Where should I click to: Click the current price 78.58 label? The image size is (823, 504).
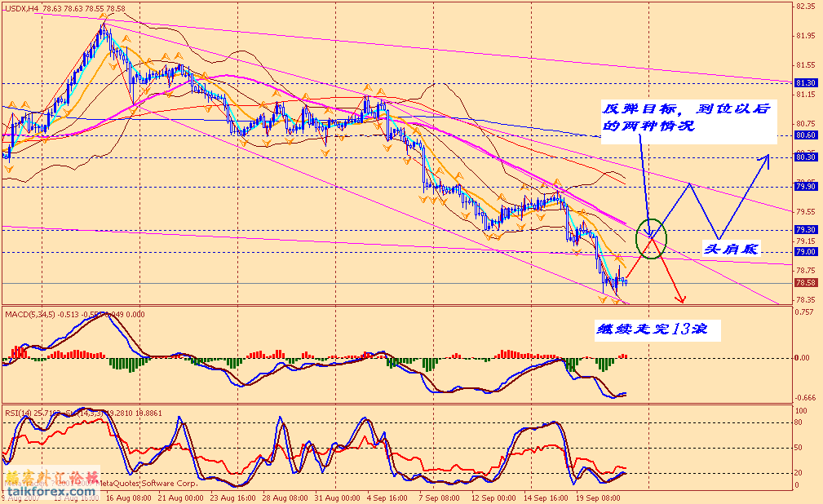pos(806,282)
